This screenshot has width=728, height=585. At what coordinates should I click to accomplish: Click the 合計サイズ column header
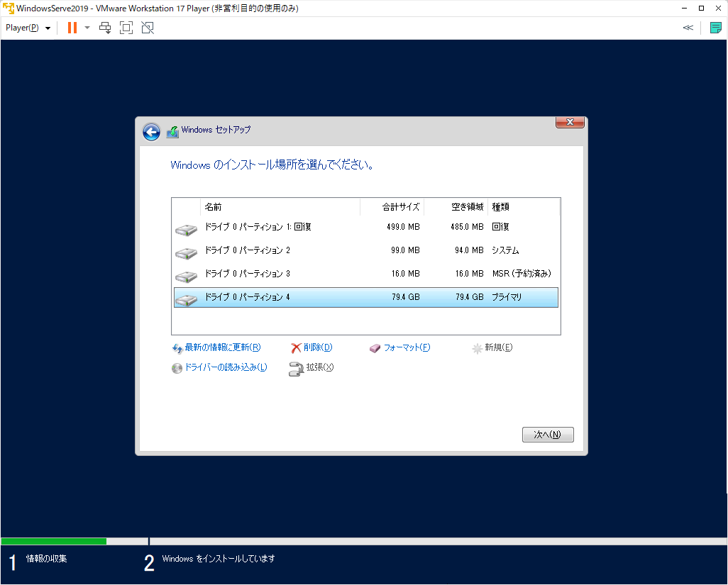392,207
